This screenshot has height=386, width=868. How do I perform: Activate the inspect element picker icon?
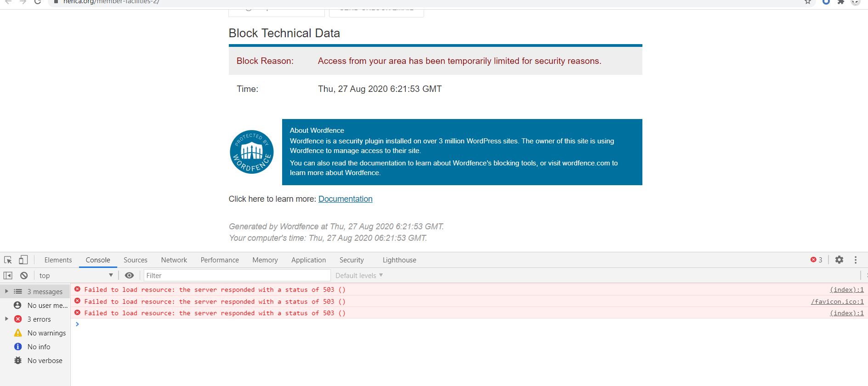8,260
